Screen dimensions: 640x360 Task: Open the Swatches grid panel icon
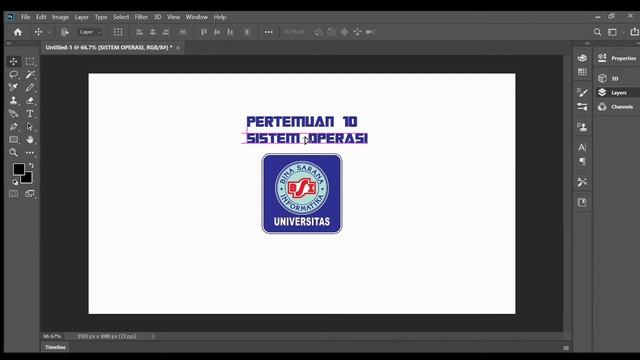pyautogui.click(x=582, y=72)
